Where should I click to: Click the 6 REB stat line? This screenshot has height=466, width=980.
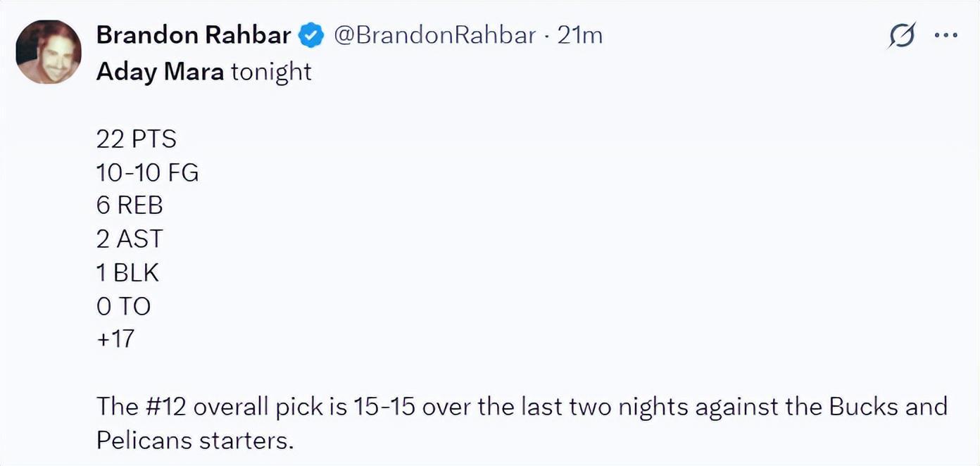pyautogui.click(x=130, y=206)
